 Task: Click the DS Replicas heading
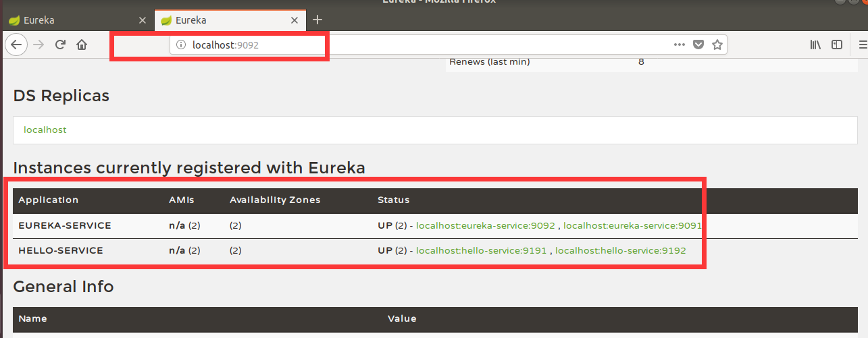point(61,96)
